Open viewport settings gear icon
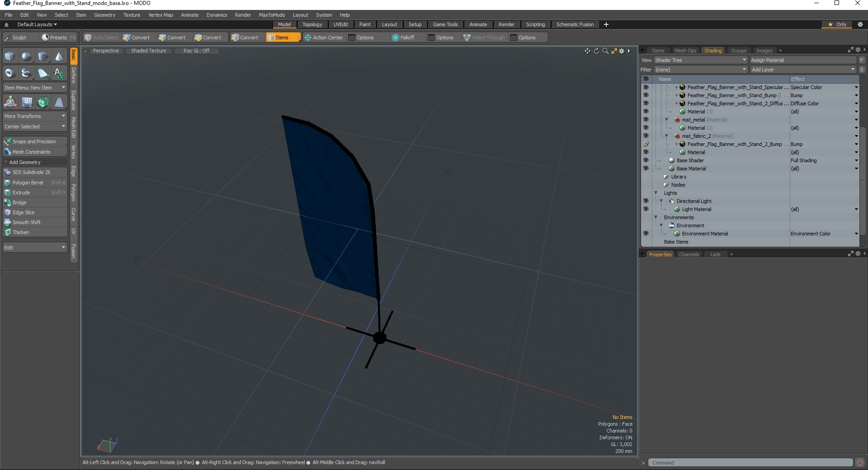The width and height of the screenshot is (868, 470). coord(622,51)
